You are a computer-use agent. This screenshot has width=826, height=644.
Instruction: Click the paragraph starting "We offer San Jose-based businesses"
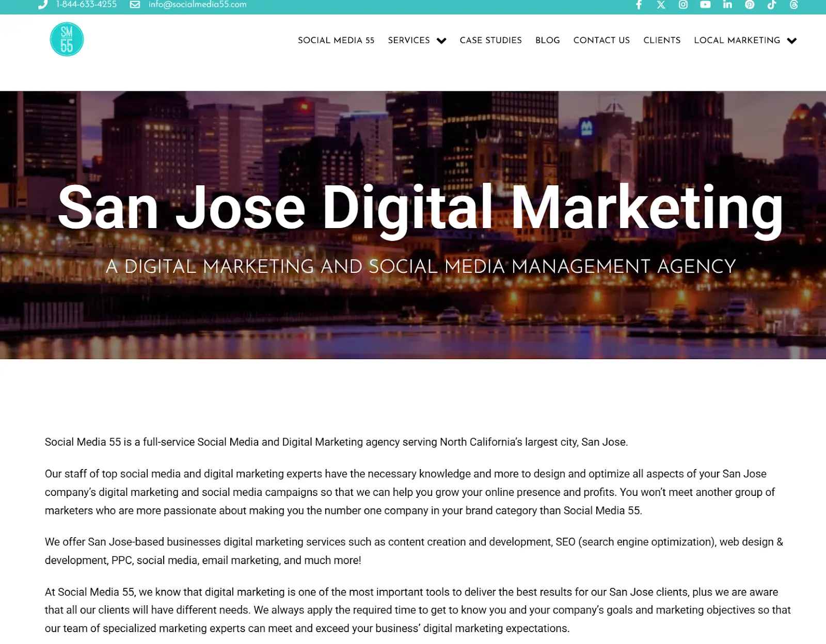click(413, 551)
